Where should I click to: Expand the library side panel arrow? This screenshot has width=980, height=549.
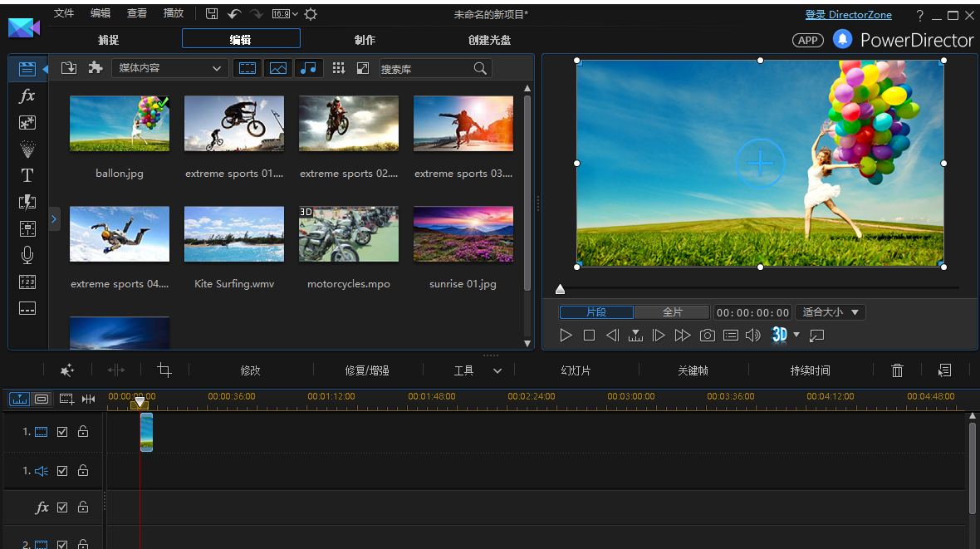[x=54, y=218]
